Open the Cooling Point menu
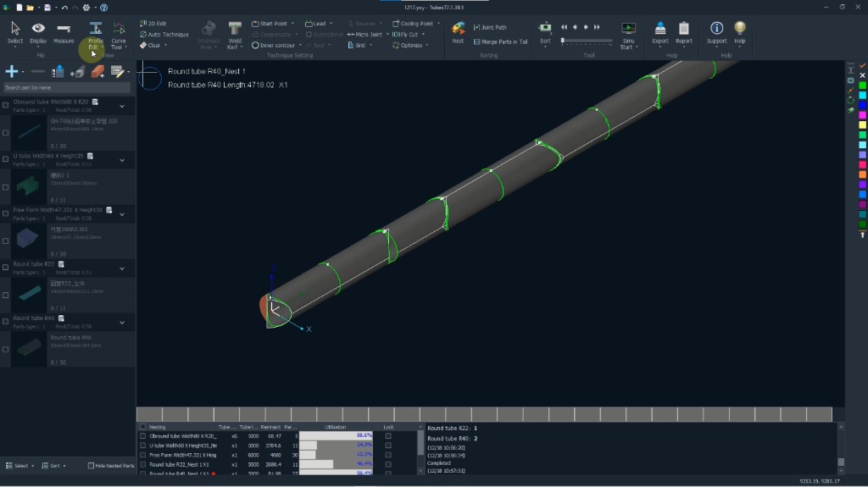The width and height of the screenshot is (868, 487). pyautogui.click(x=415, y=24)
